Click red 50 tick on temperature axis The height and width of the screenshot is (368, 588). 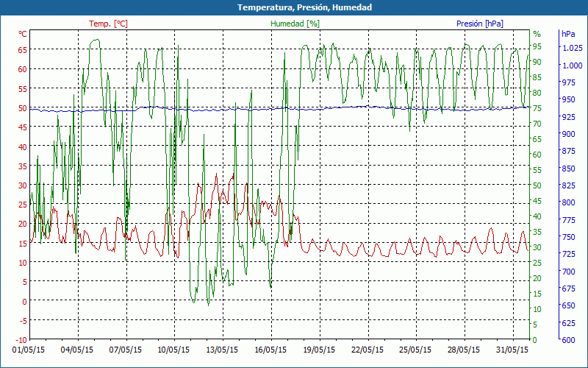(x=23, y=107)
